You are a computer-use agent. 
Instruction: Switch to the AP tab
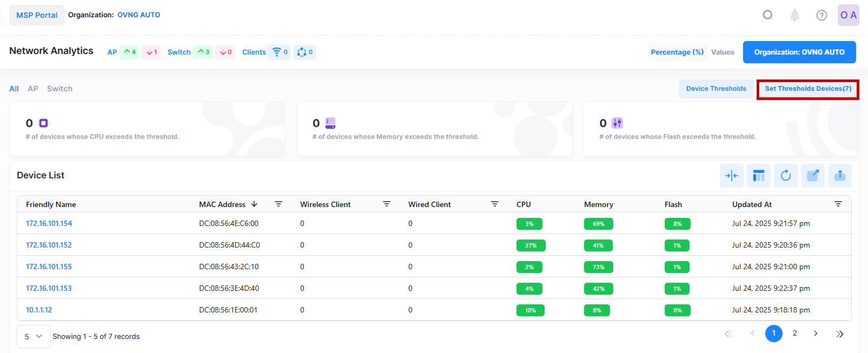pyautogui.click(x=33, y=89)
